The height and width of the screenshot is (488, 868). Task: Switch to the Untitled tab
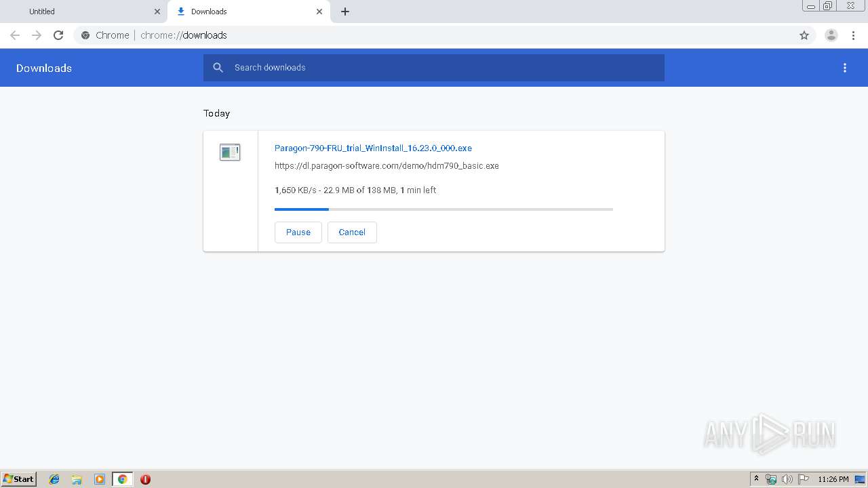(x=84, y=12)
